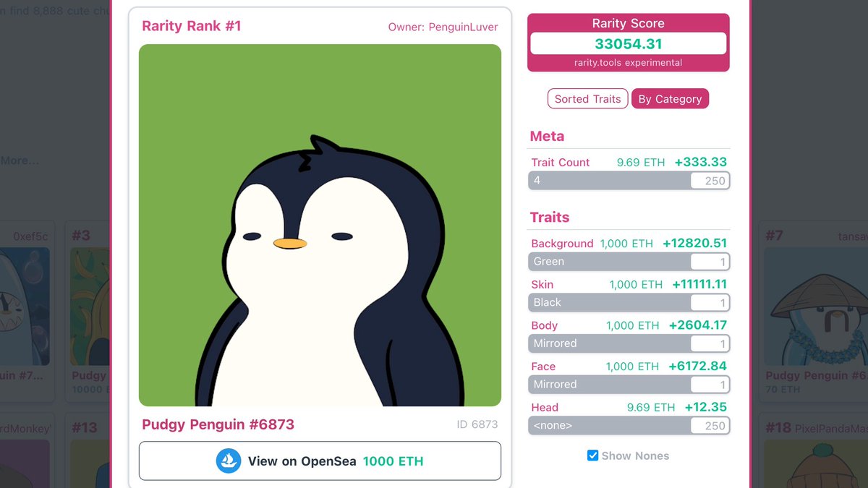Choose the Face Mirrored trait bar
Screen dimensions: 868x488
coord(629,385)
